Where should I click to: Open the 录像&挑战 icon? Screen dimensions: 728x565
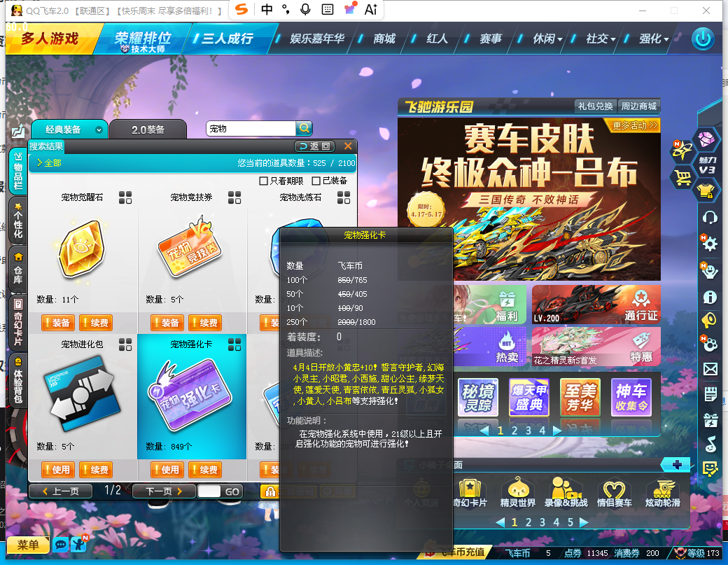pyautogui.click(x=566, y=493)
